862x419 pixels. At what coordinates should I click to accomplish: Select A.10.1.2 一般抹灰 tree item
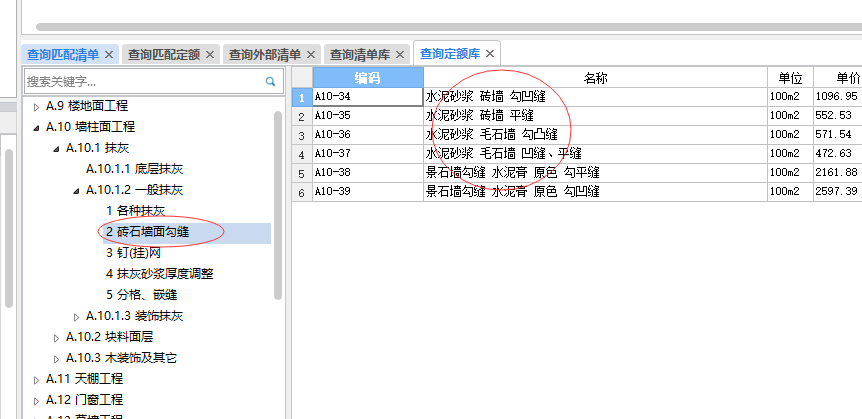tap(134, 190)
